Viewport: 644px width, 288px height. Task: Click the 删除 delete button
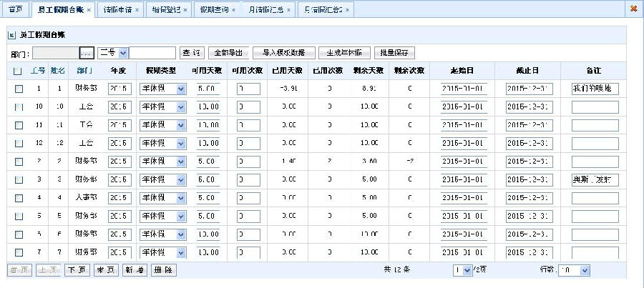164,270
